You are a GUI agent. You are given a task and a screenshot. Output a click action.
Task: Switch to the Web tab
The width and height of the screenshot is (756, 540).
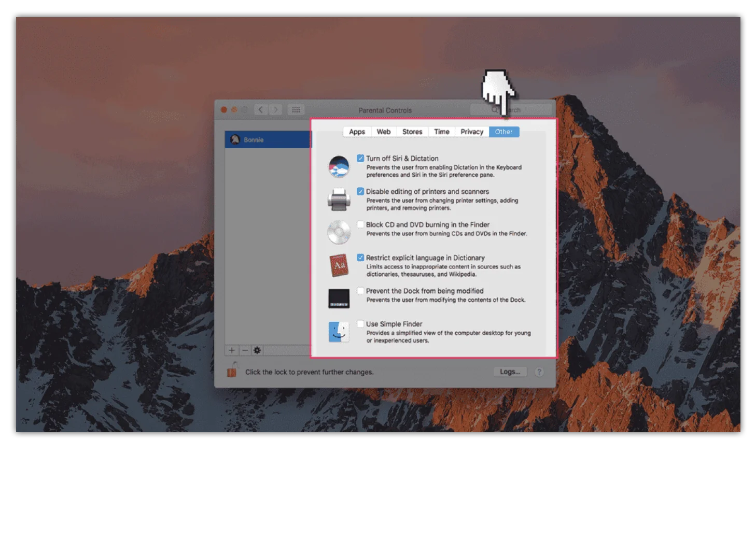click(384, 132)
